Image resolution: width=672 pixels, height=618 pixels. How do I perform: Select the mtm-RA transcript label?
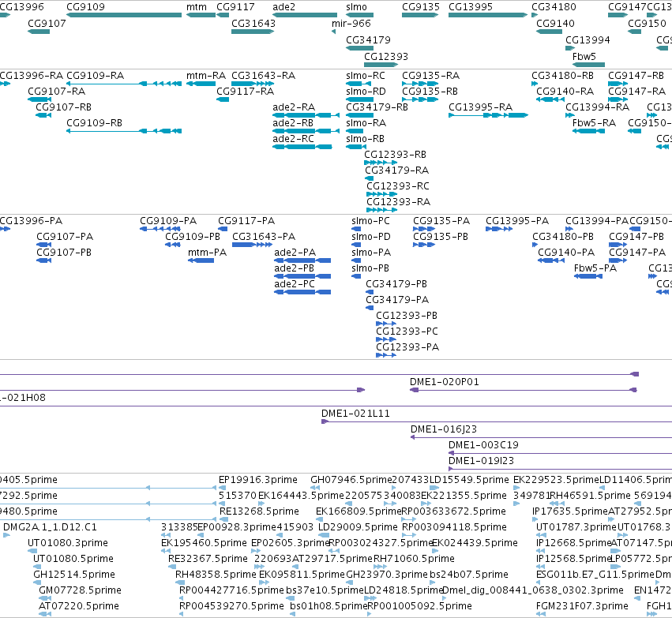[206, 76]
